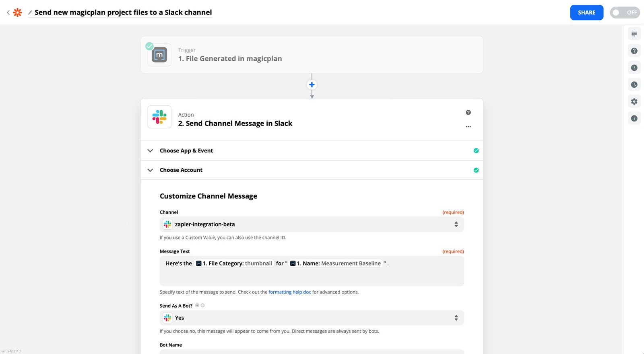Expand the Choose App & Event section
The width and height of the screenshot is (644, 354).
[312, 151]
